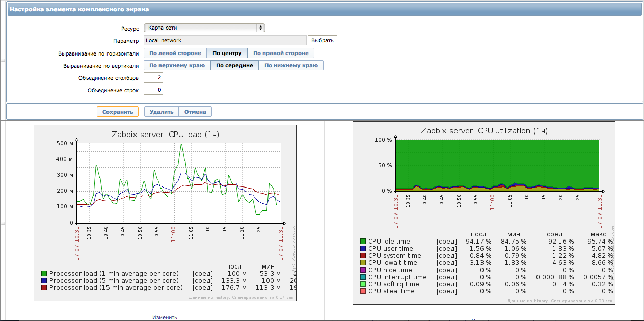Click the Выбрать button
The width and height of the screenshot is (644, 321).
(x=323, y=40)
